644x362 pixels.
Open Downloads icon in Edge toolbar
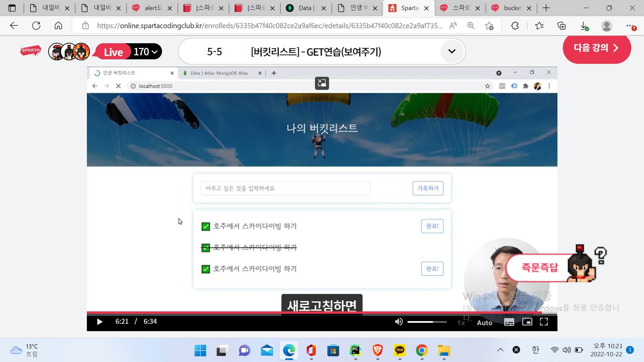click(x=584, y=26)
